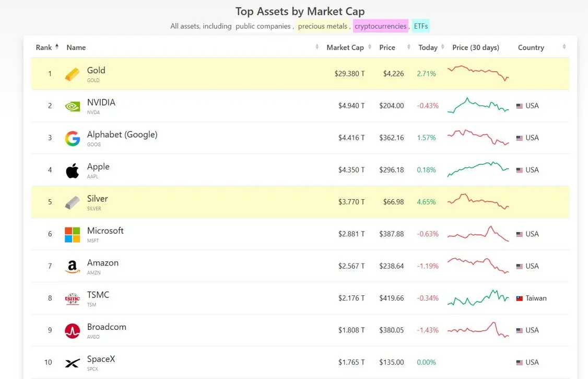Click the Alphabet Google G logo
Image resolution: width=588 pixels, height=379 pixels.
[x=73, y=139]
